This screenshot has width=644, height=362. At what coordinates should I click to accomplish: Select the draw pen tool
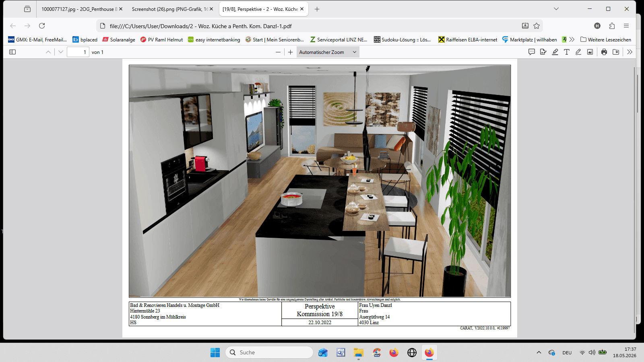[578, 52]
